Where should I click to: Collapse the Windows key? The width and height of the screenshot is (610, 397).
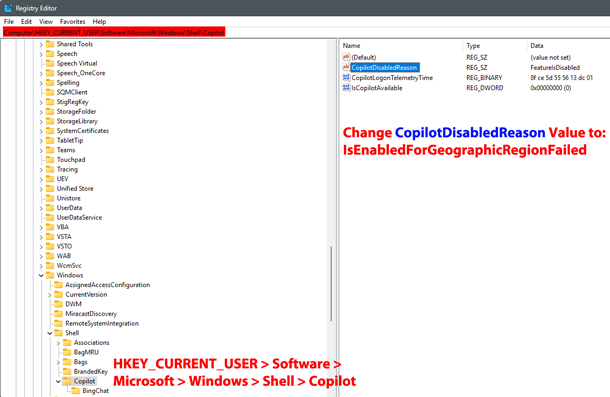pyautogui.click(x=41, y=276)
